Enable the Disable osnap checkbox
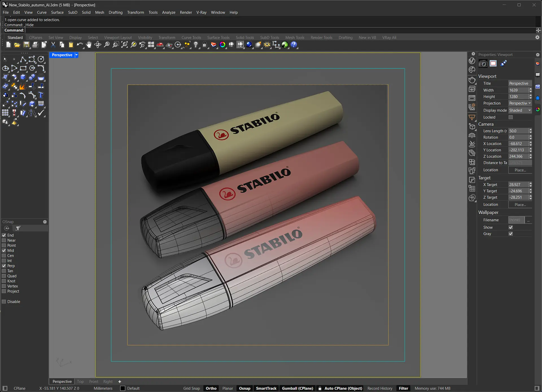 point(4,301)
